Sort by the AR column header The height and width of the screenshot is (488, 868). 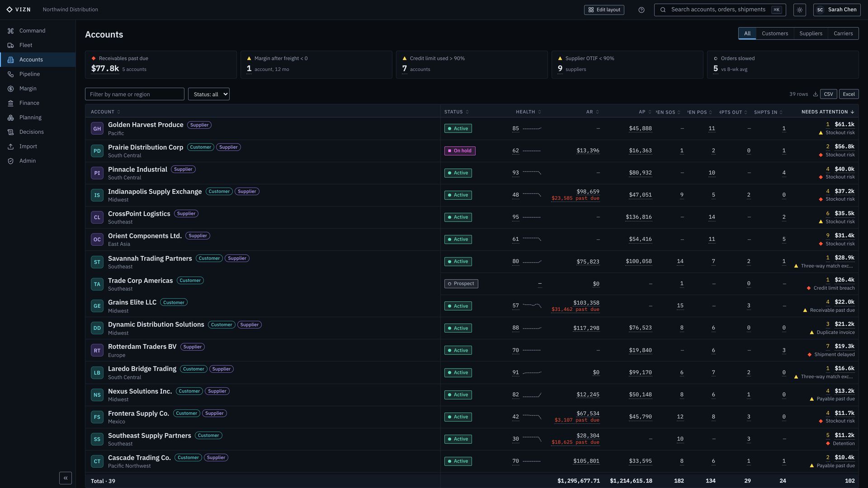point(592,112)
